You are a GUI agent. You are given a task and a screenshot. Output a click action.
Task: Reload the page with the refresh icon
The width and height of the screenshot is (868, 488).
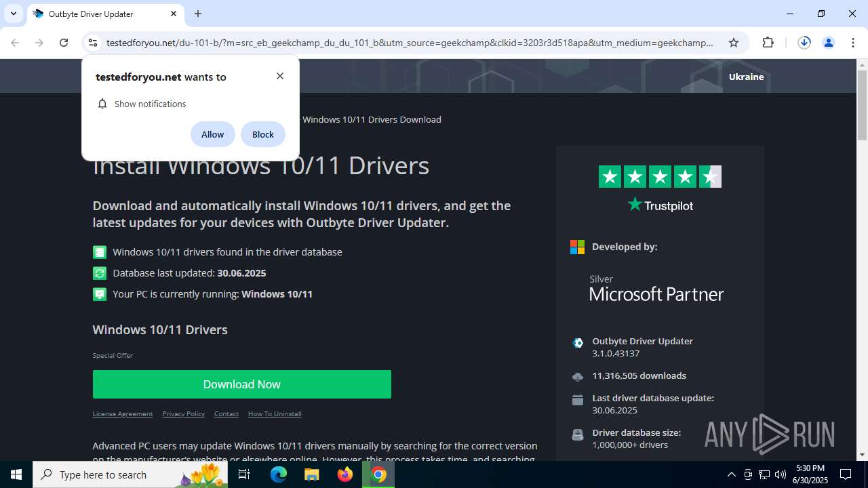point(64,43)
